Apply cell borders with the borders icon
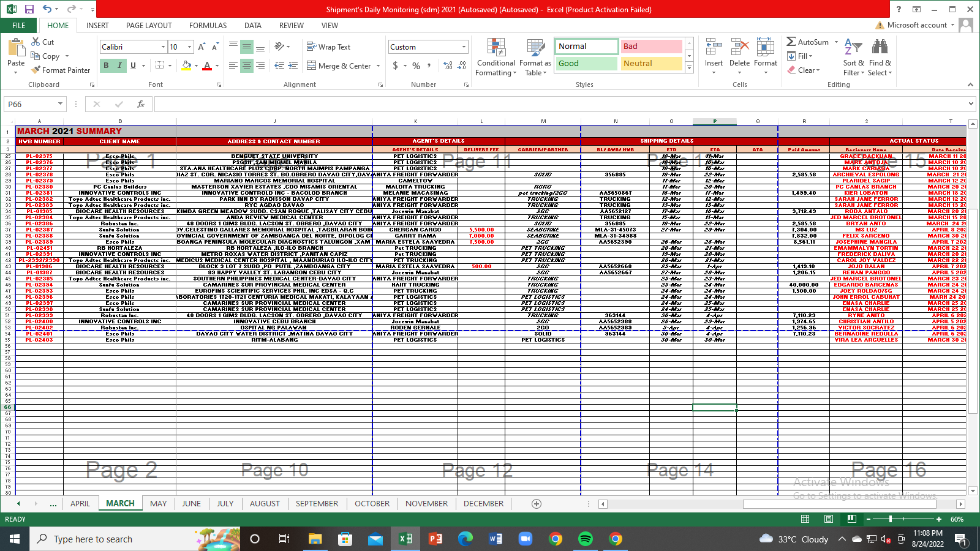The height and width of the screenshot is (551, 980). pyautogui.click(x=159, y=66)
